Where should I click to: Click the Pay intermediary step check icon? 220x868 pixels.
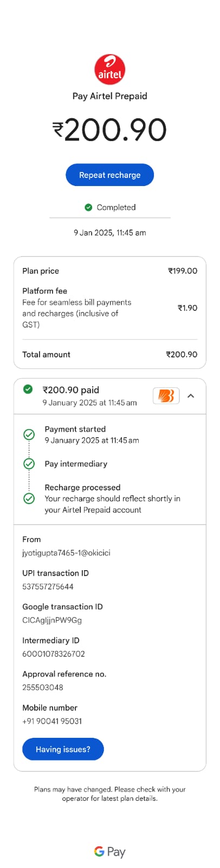[x=29, y=464]
